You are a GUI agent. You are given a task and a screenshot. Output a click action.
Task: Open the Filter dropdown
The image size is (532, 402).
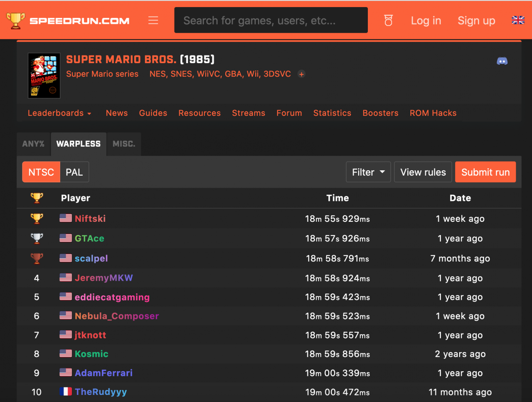368,172
